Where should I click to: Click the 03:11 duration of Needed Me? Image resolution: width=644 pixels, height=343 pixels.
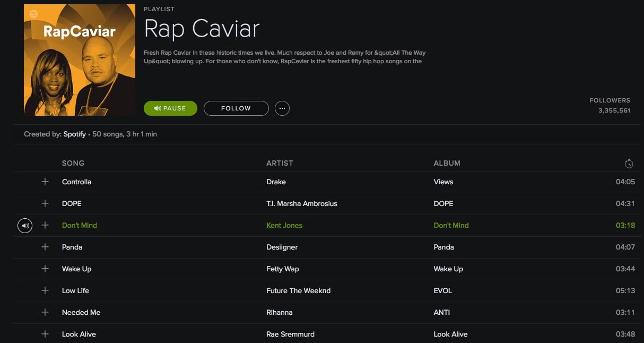tap(625, 312)
